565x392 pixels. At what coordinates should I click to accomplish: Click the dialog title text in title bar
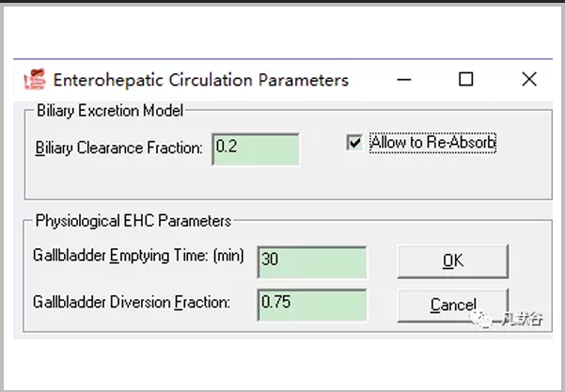coord(200,80)
